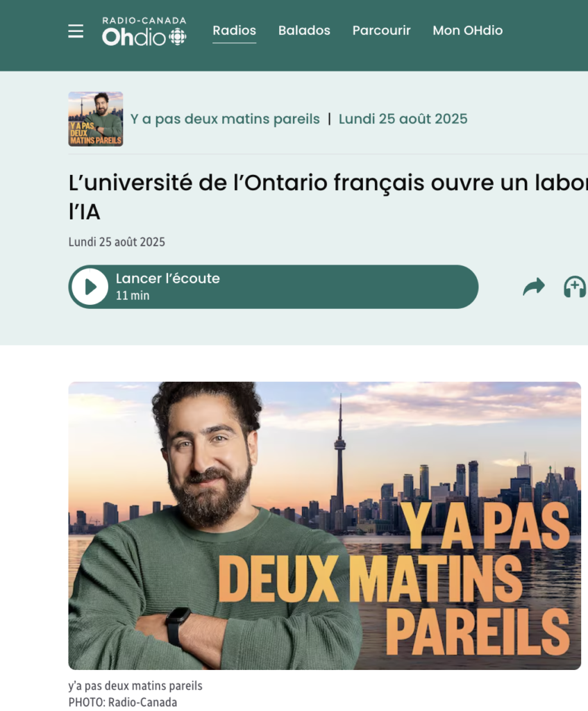
Task: Click the date text under the headline
Action: [117, 242]
